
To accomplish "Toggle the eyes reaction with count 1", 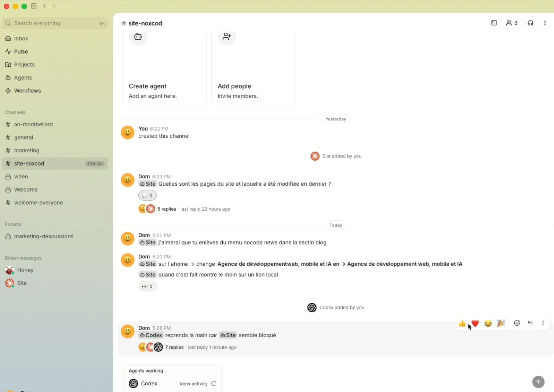I will coord(147,286).
